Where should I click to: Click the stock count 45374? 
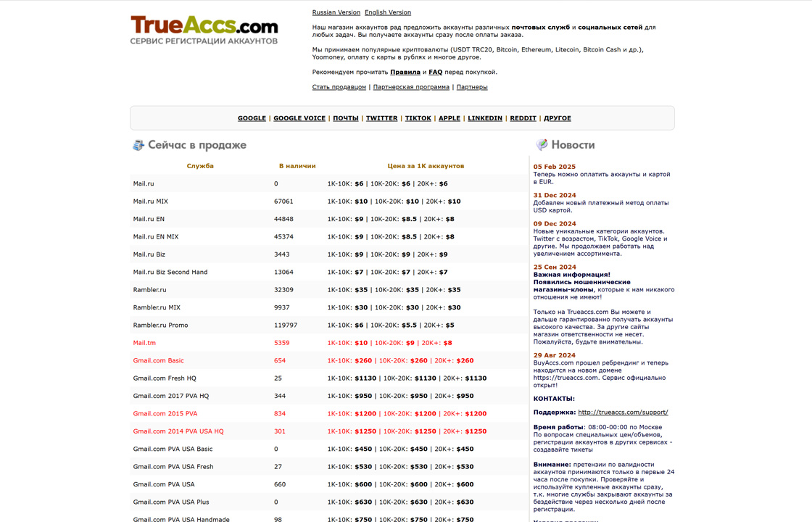283,236
